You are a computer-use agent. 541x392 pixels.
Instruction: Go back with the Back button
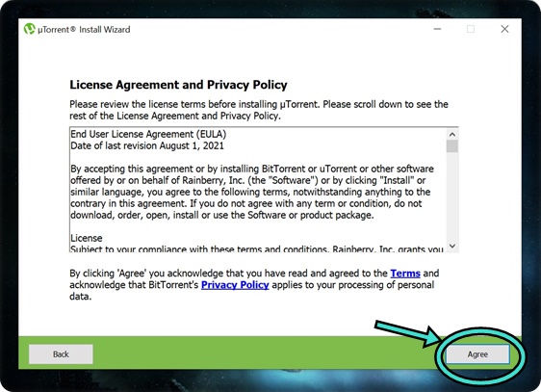click(x=61, y=354)
